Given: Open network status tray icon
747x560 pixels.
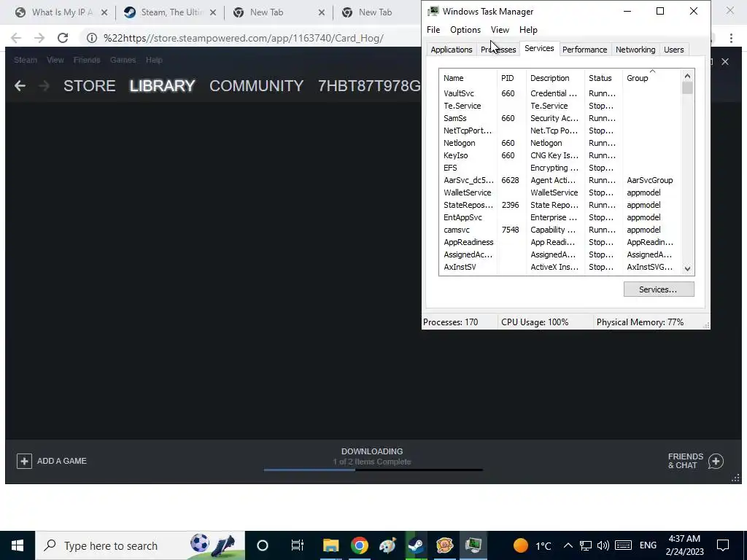Looking at the screenshot, I should 586,545.
